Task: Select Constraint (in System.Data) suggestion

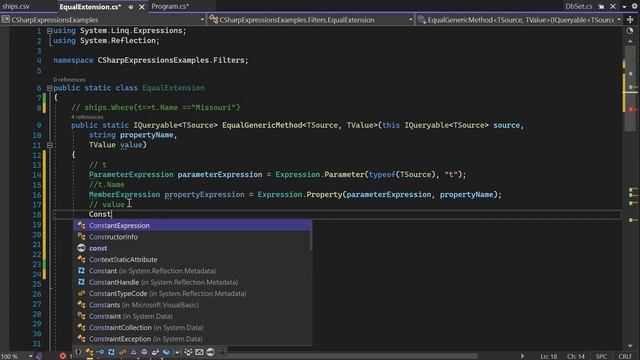Action: coord(192,316)
